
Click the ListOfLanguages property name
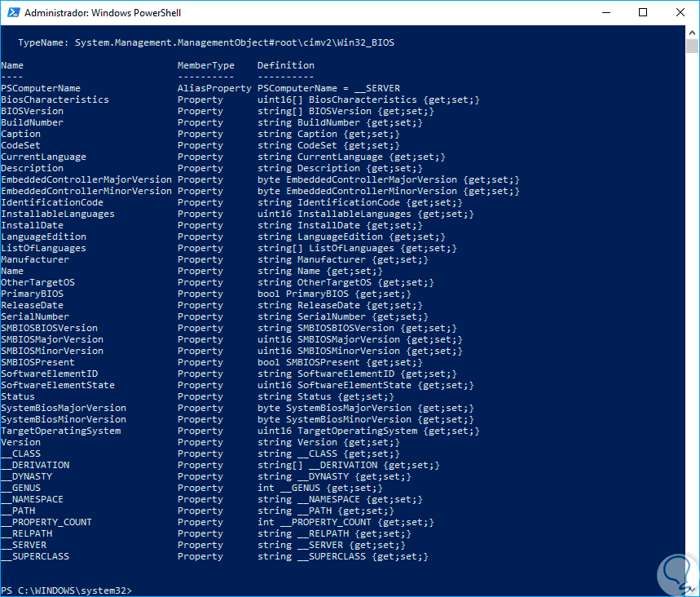point(44,249)
